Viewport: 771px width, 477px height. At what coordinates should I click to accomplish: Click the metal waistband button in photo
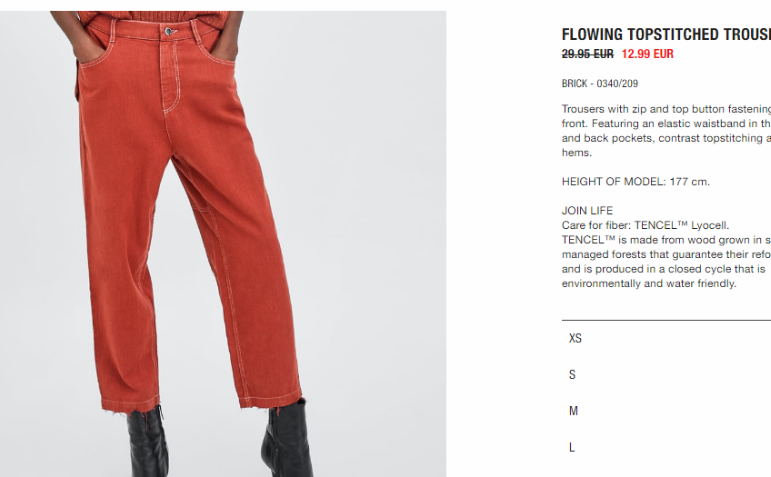pos(169,31)
